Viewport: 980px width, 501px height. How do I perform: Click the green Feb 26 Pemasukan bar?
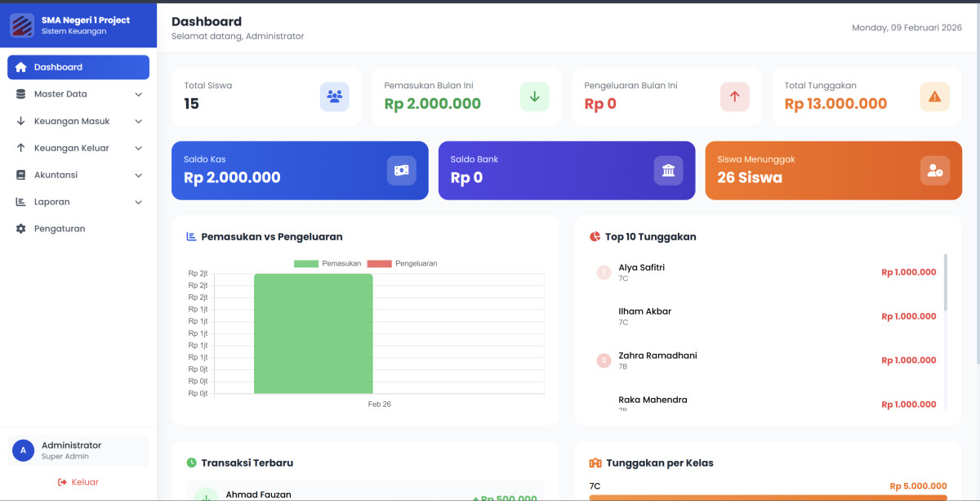(314, 333)
